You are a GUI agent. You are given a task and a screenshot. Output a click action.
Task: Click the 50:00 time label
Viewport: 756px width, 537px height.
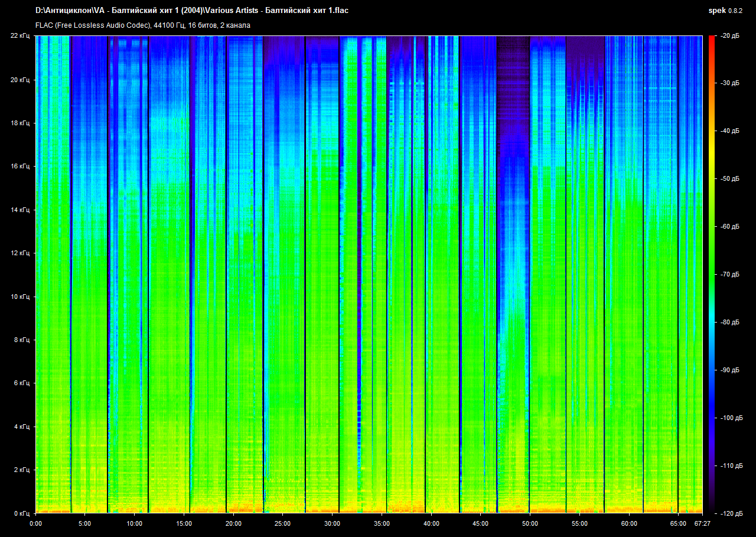(530, 523)
